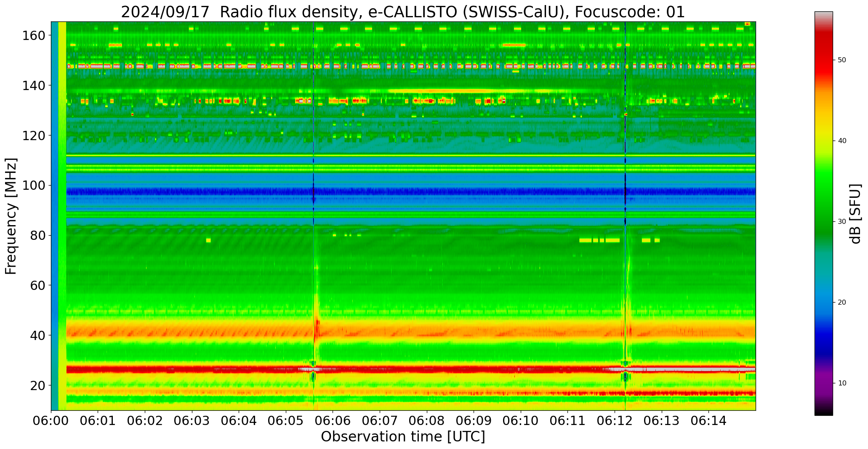Click the 120 MHz frequency tick label
Image resolution: width=868 pixels, height=449 pixels.
(33, 135)
